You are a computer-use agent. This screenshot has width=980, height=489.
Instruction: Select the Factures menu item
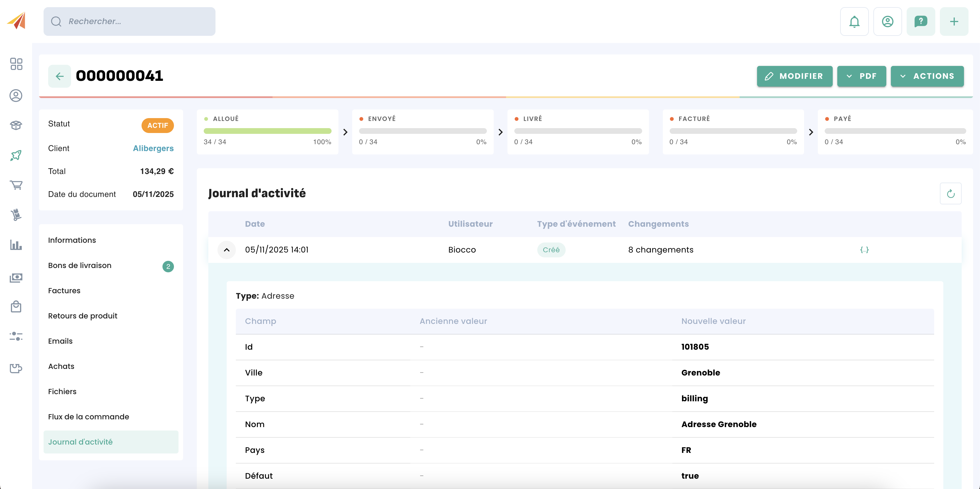[64, 291]
